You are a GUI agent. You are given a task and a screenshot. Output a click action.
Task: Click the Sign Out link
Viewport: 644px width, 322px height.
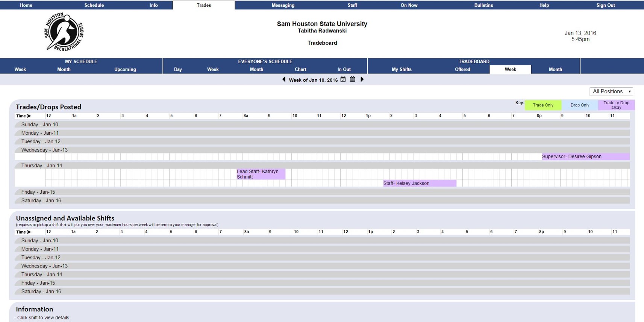[605, 5]
